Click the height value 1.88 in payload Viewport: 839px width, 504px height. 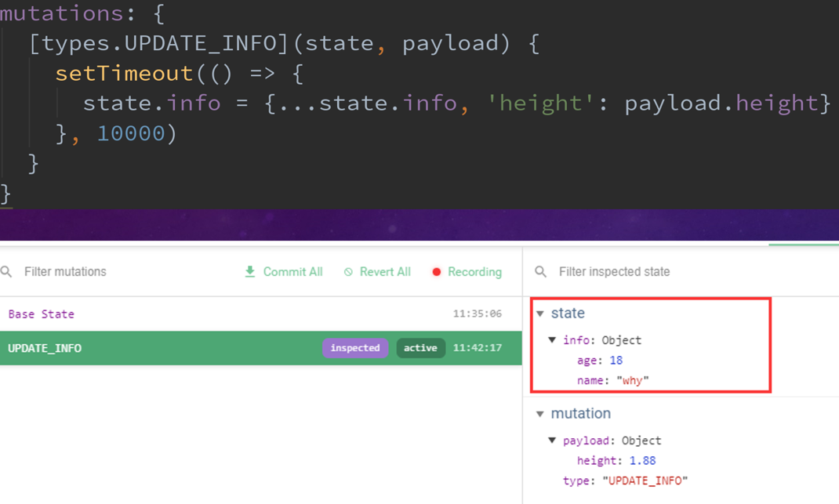pyautogui.click(x=642, y=461)
